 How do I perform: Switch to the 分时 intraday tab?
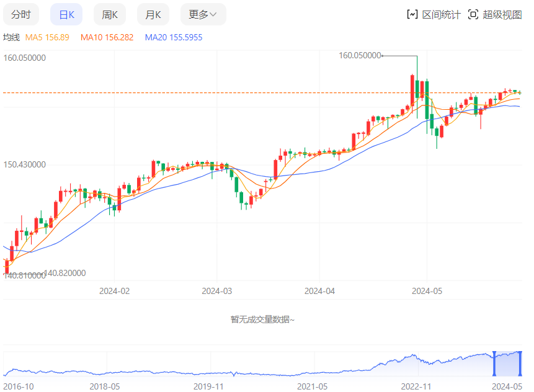[21, 14]
